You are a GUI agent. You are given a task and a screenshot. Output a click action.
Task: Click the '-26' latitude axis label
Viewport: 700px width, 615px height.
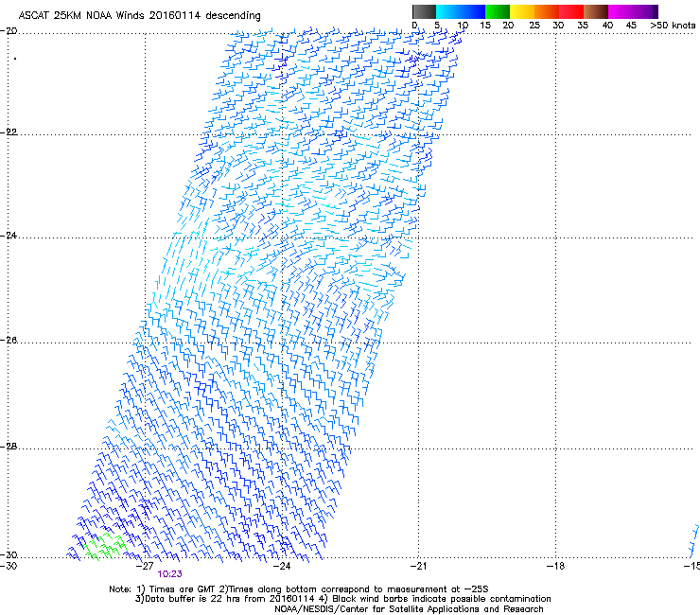(9, 341)
